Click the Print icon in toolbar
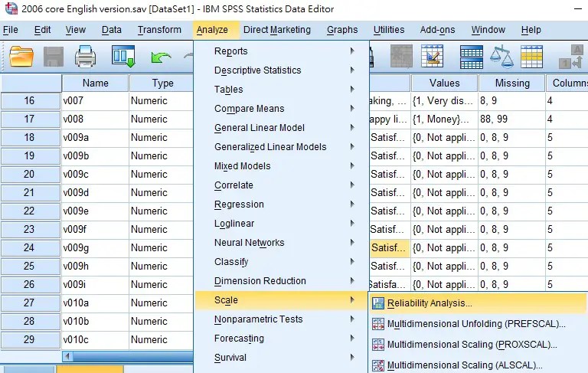 pyautogui.click(x=85, y=57)
